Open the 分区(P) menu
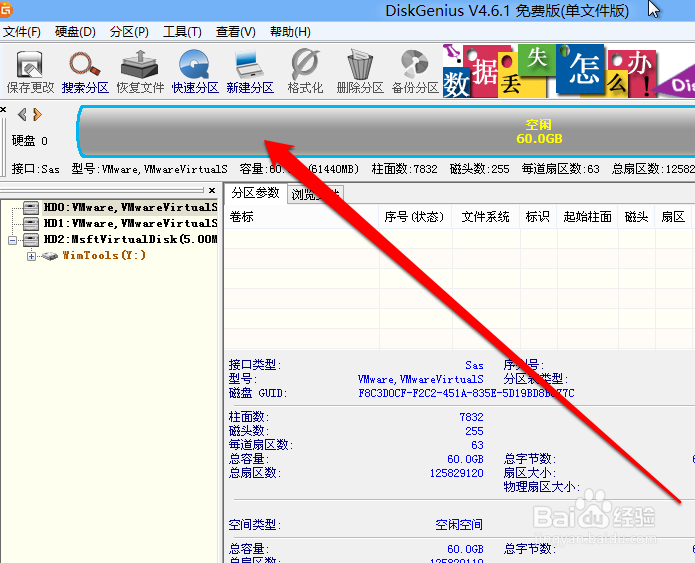Screen dimensions: 695x563 (129, 32)
